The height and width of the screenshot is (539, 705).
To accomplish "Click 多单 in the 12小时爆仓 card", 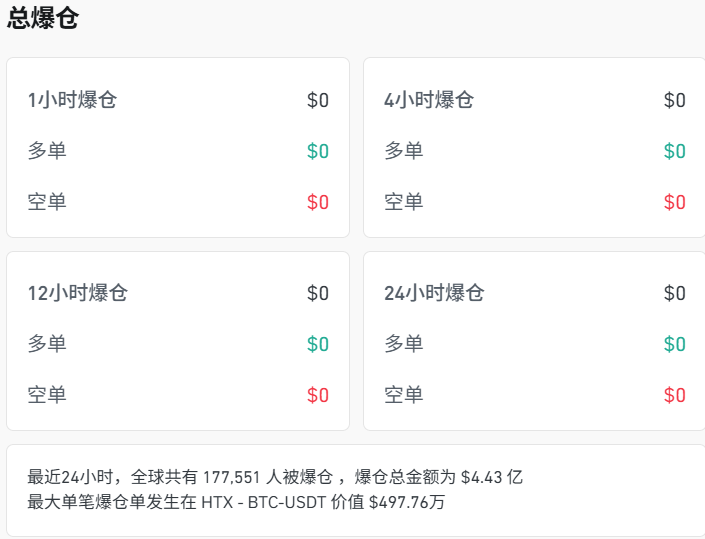I will (x=47, y=344).
